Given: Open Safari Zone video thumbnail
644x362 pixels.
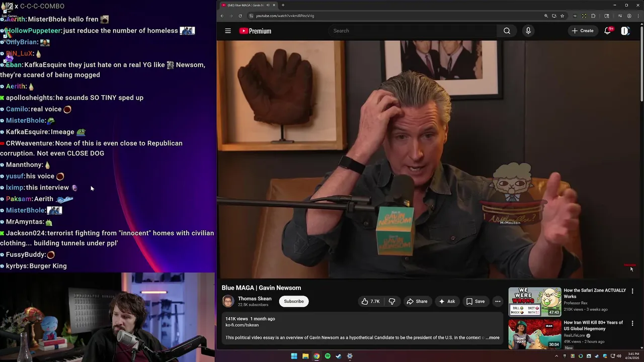Looking at the screenshot, I should pyautogui.click(x=534, y=301).
